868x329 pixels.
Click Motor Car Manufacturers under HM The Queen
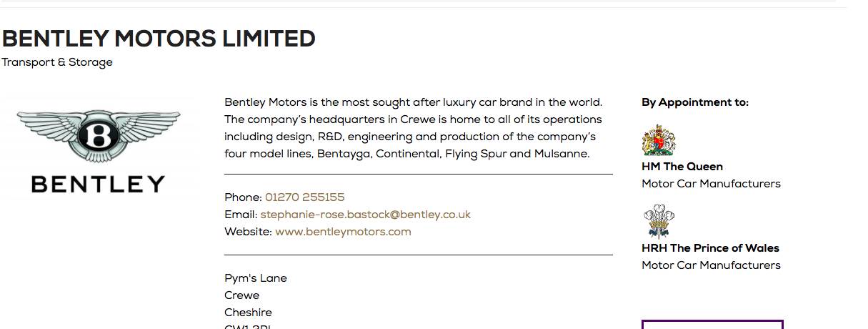coord(711,184)
